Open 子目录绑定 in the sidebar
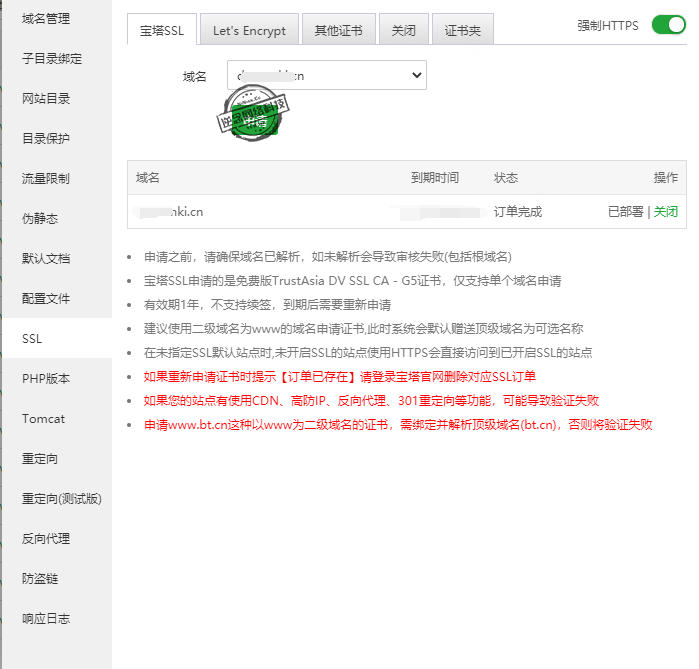 coord(52,58)
